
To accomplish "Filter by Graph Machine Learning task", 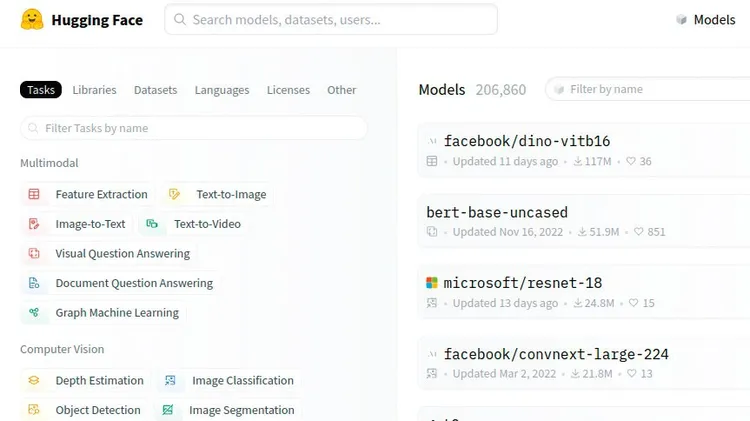I will click(103, 313).
